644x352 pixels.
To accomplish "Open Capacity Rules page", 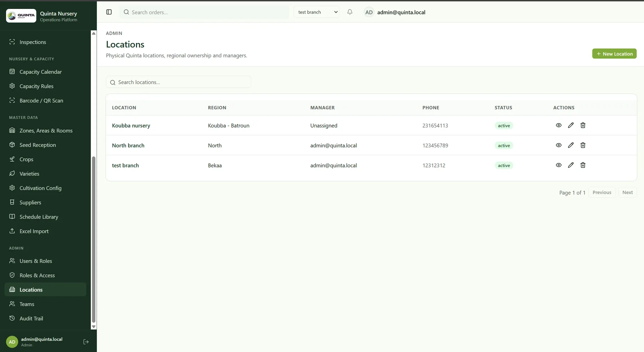I will (x=45, y=86).
